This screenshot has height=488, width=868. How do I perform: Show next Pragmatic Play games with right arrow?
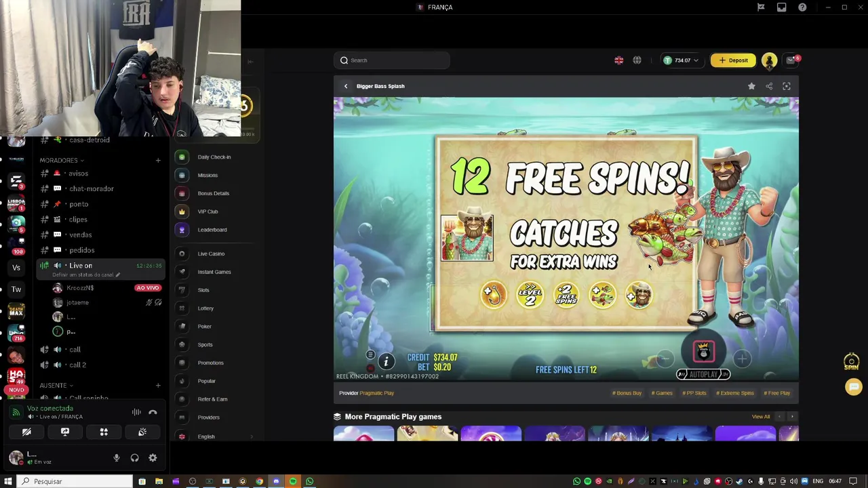coord(791,417)
